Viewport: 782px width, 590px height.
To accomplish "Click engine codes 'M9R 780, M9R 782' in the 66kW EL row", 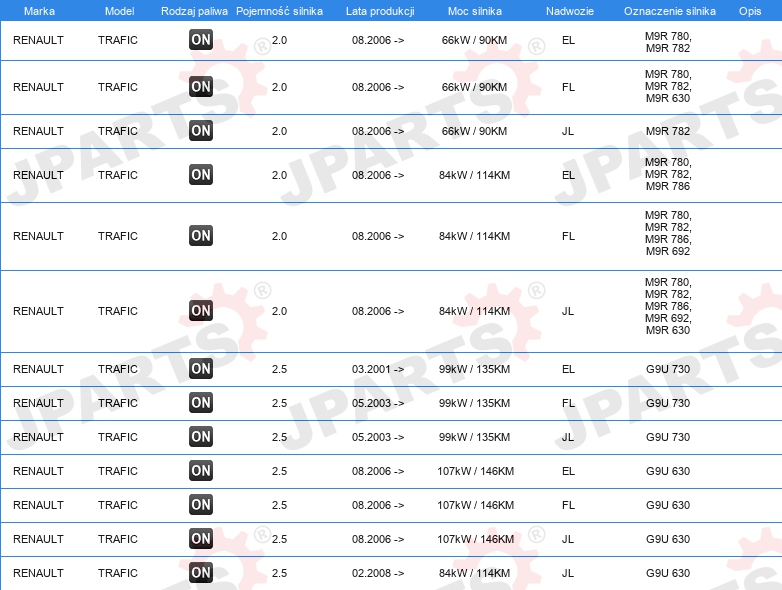I will [668, 42].
